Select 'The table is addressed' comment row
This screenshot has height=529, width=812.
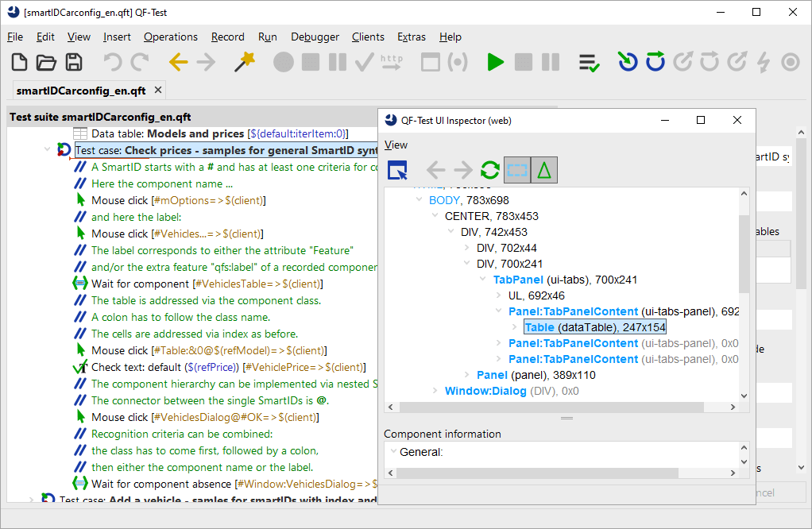pyautogui.click(x=206, y=300)
